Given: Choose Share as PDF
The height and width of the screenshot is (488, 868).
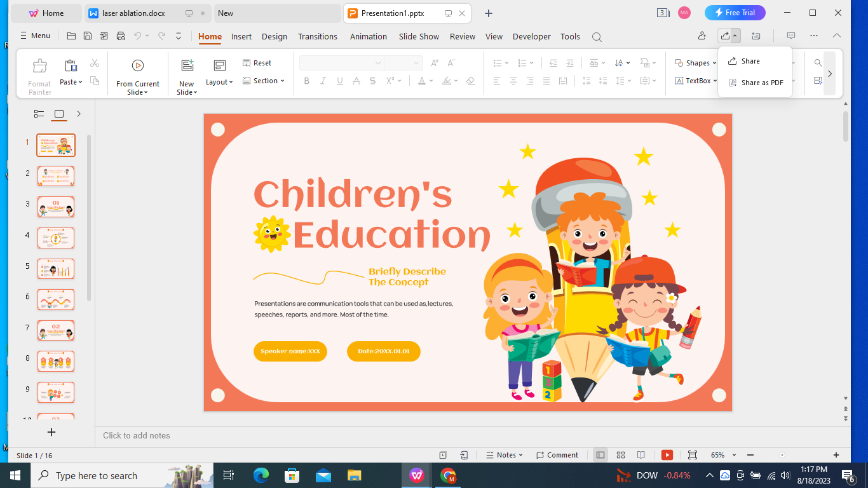Looking at the screenshot, I should [760, 82].
